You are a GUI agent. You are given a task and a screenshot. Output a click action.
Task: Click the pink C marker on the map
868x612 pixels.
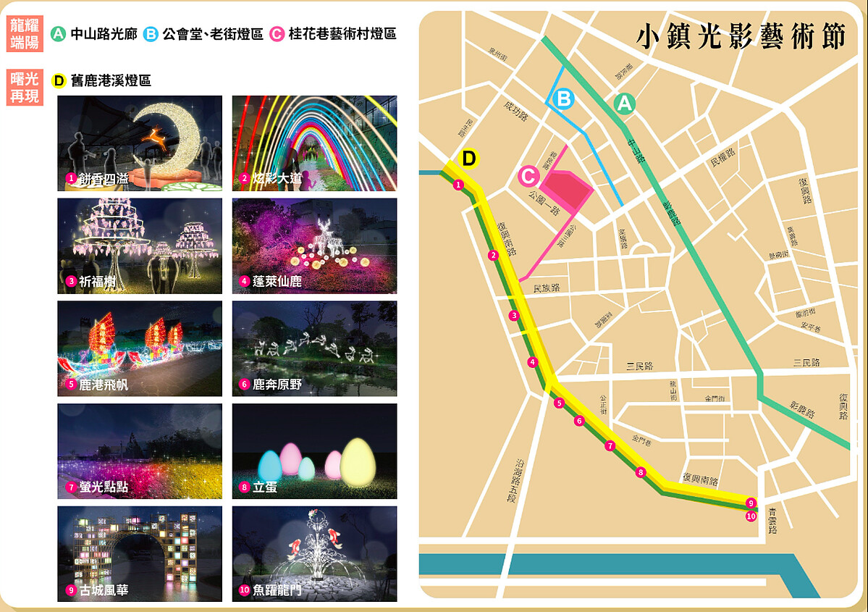click(x=528, y=176)
